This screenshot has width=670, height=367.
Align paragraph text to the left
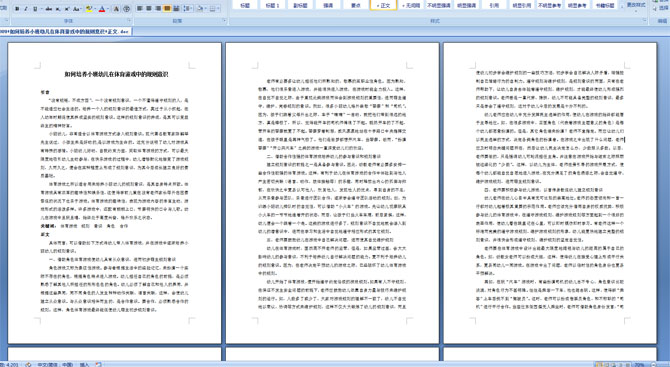coord(139,9)
